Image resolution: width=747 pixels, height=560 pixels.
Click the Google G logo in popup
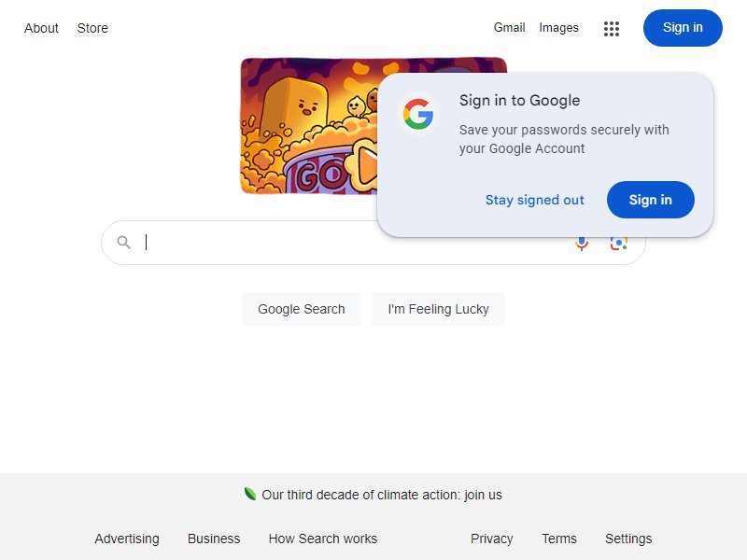coord(417,114)
